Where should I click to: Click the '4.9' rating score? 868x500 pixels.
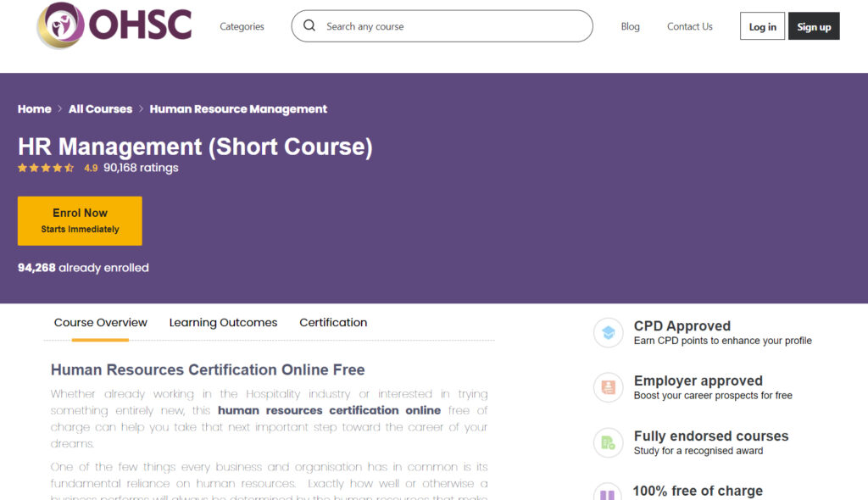coord(91,169)
